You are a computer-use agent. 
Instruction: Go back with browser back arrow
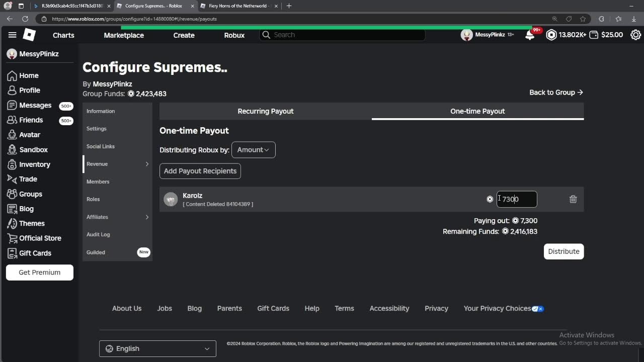pos(10,19)
